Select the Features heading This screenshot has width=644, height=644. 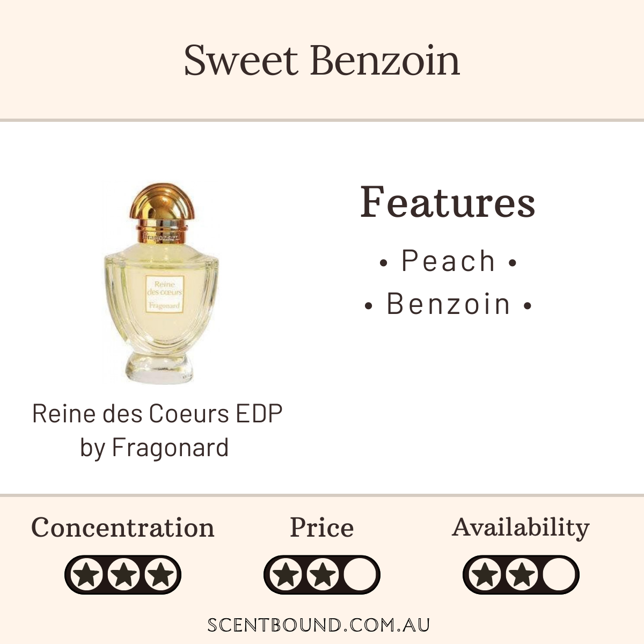point(448,202)
